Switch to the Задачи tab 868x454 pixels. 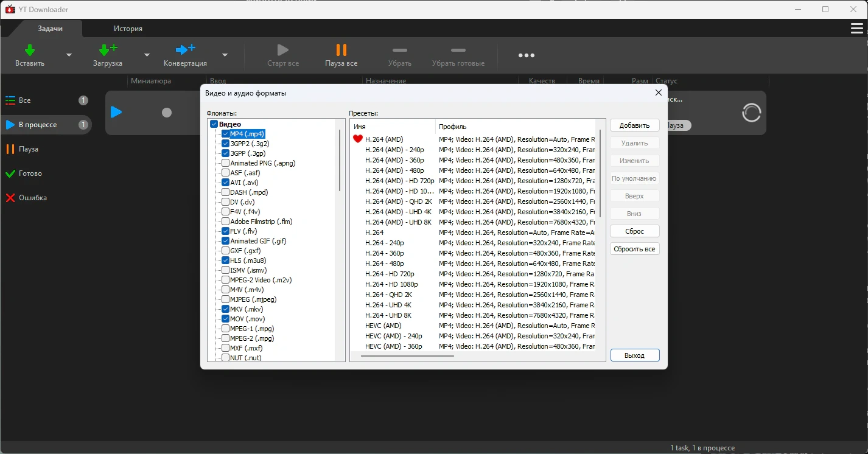51,29
